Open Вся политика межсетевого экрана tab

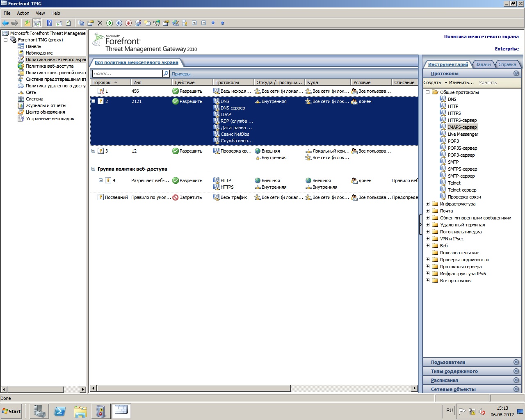click(x=136, y=62)
